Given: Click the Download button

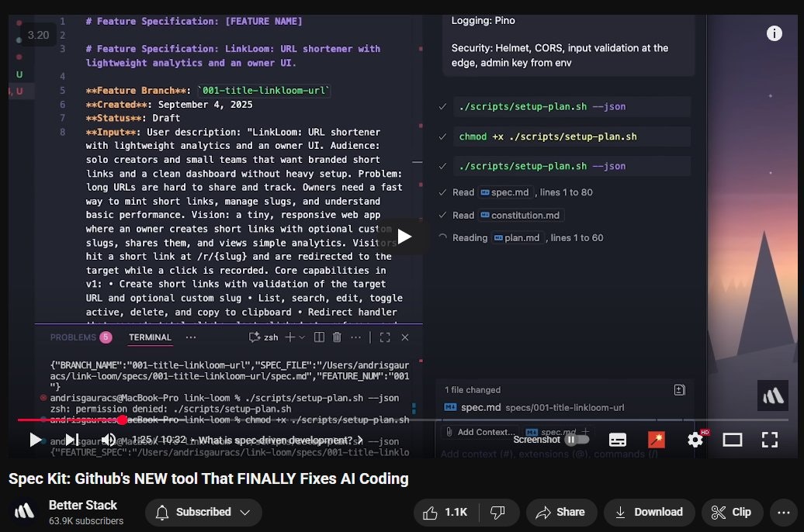Looking at the screenshot, I should [649, 512].
